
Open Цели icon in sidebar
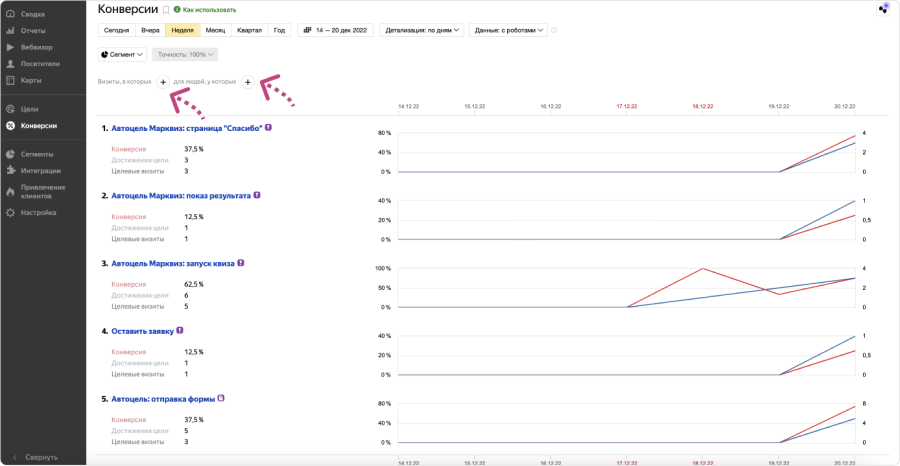[x=10, y=108]
